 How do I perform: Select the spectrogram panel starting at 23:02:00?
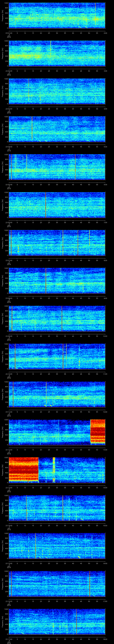[x=57, y=53]
